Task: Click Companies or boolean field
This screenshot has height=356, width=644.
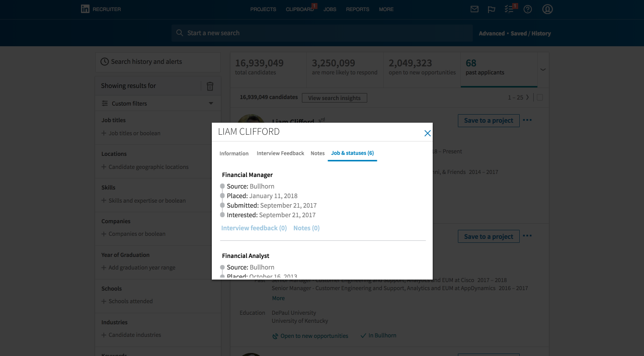Action: [x=137, y=234]
